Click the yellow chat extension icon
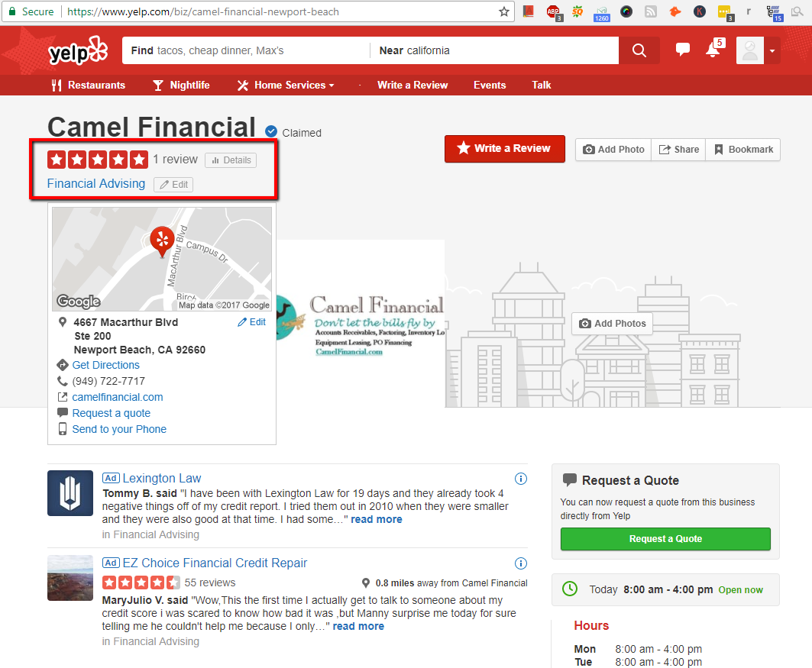Screen dimensions: 812x668 [x=725, y=13]
